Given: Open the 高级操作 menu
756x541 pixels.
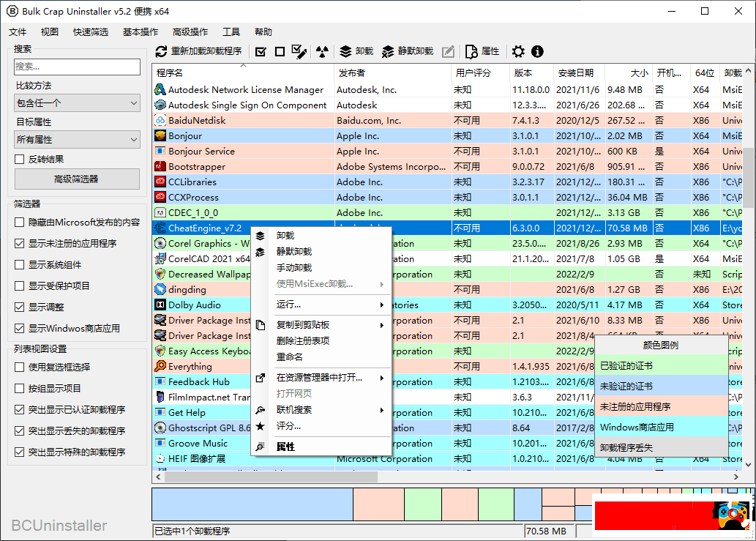Looking at the screenshot, I should (x=190, y=31).
